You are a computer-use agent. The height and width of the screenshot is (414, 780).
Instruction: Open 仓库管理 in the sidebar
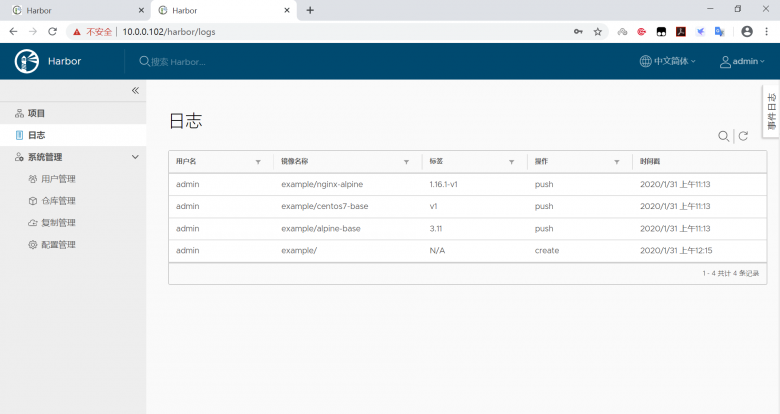58,201
